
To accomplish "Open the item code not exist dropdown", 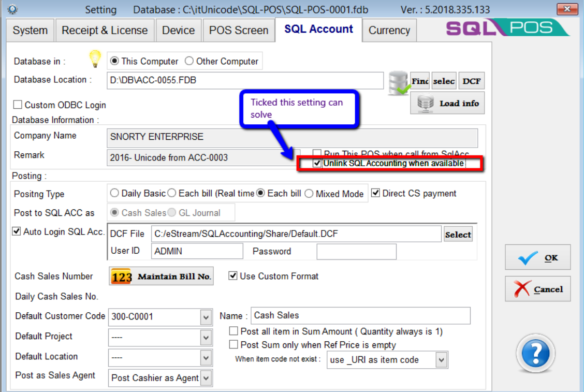I will click(441, 360).
